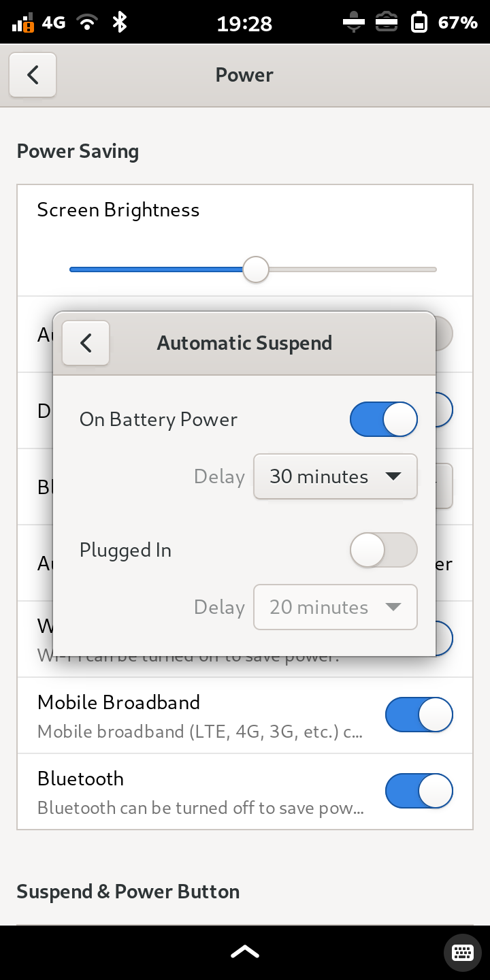Click back arrow in Automatic Suspend dialog
Screen dimensions: 490x980
pos(86,343)
